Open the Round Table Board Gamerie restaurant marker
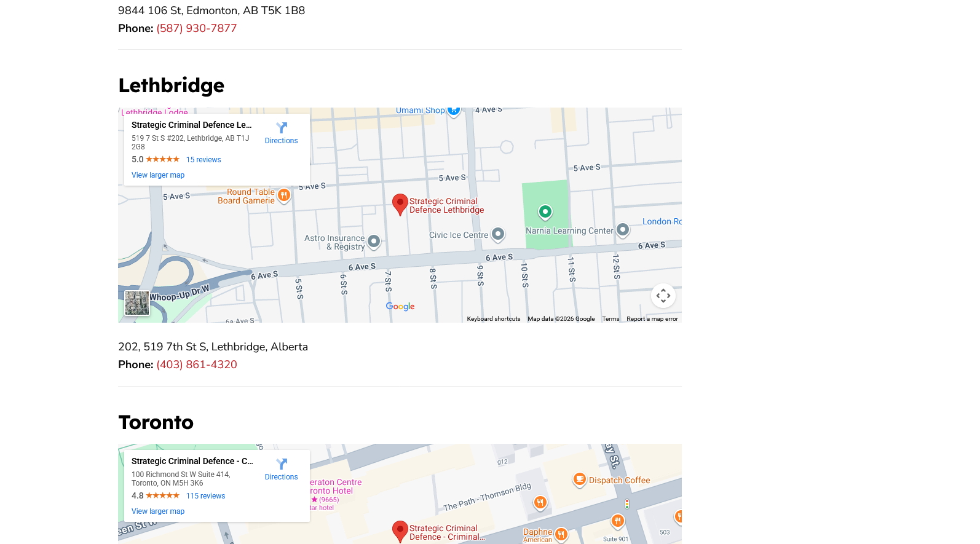The width and height of the screenshot is (980, 544). tap(283, 195)
